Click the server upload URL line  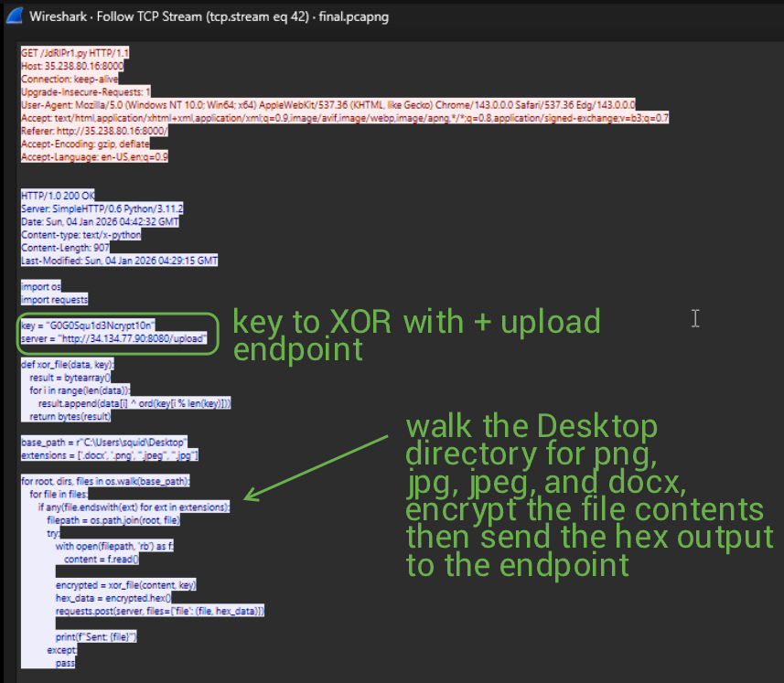click(114, 338)
